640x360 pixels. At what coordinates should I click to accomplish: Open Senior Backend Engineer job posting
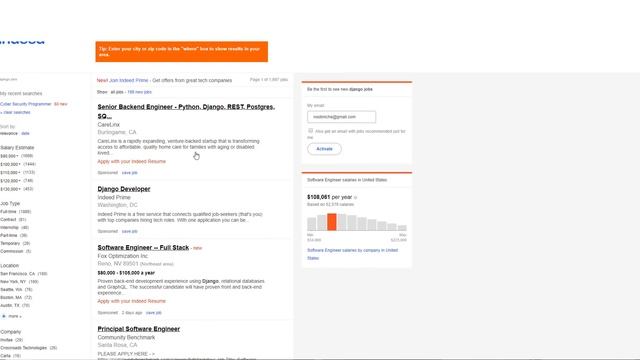[186, 111]
